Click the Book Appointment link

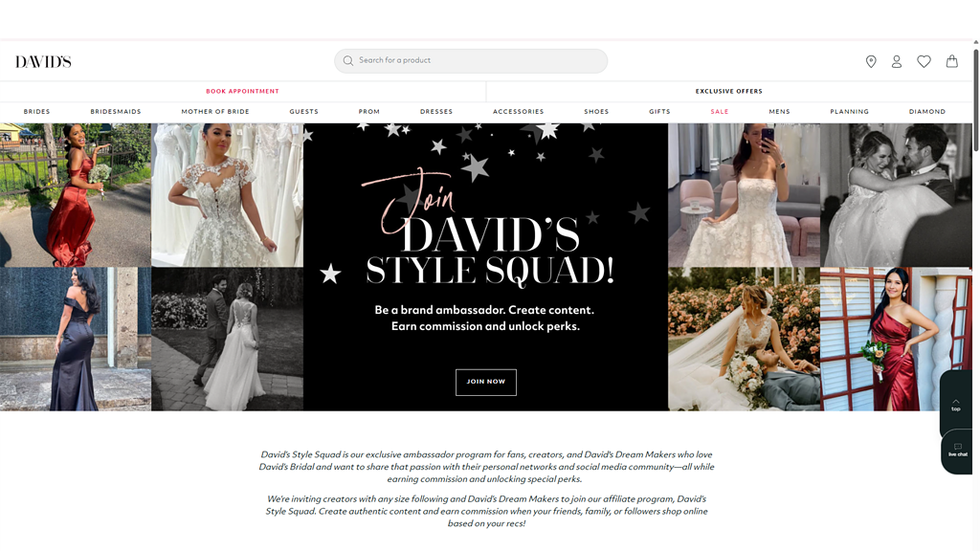click(242, 92)
